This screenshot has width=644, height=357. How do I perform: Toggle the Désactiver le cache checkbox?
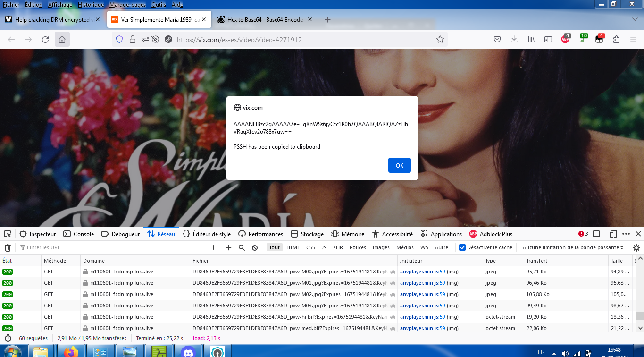coord(462,247)
